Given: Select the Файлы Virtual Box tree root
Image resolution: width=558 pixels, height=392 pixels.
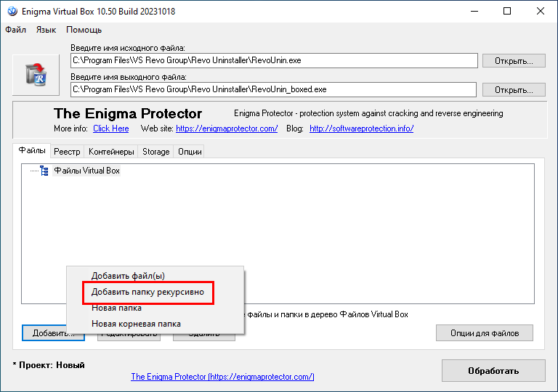Looking at the screenshot, I should (x=87, y=171).
